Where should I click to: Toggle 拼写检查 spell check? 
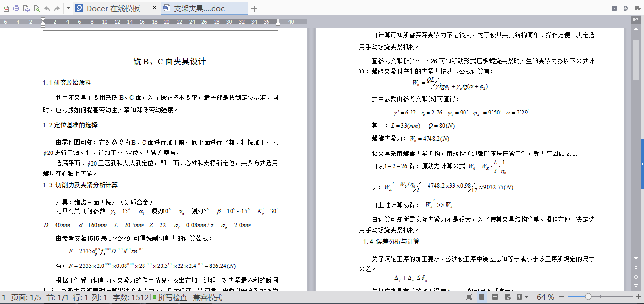pyautogui.click(x=170, y=297)
